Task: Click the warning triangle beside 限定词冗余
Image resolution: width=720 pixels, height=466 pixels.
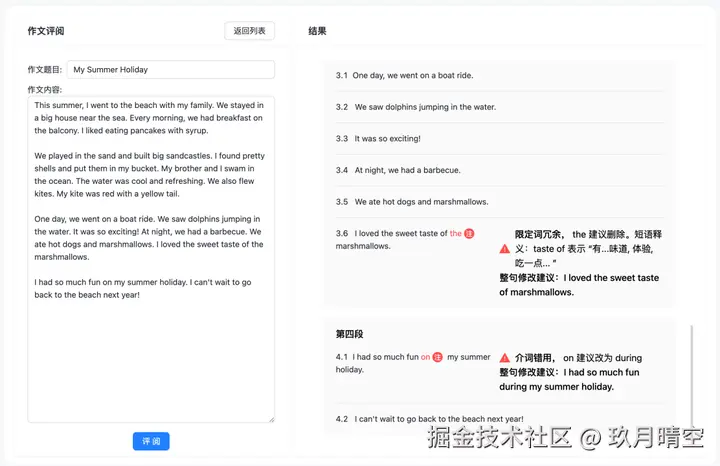Action: point(504,249)
